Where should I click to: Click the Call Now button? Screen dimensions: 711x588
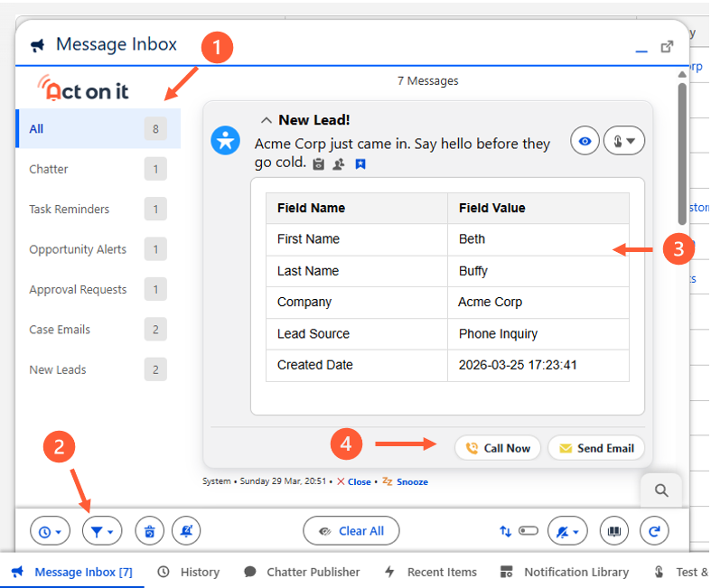pos(498,448)
